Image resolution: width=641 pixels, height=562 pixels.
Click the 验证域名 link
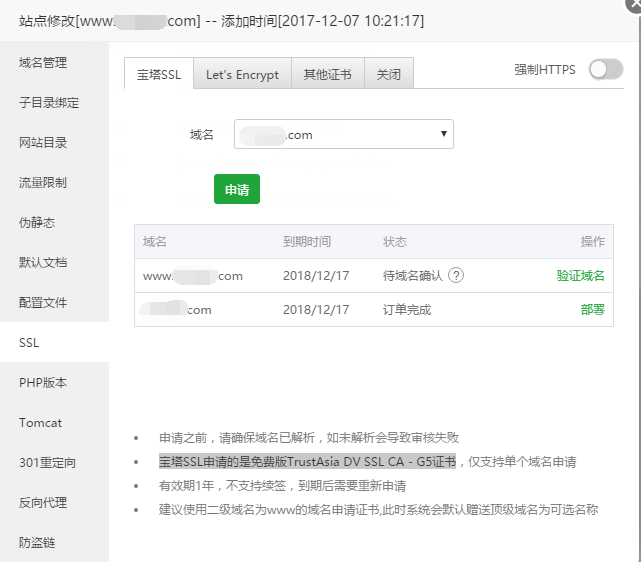point(580,275)
